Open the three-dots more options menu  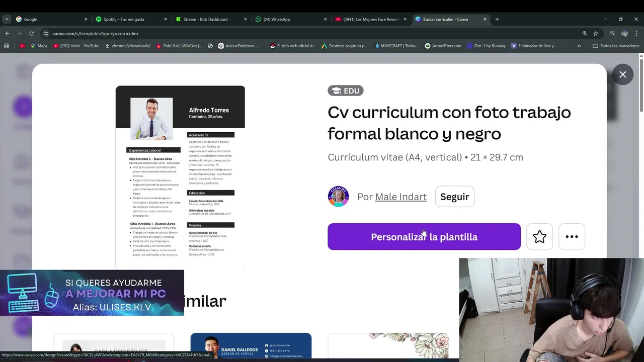coord(572,237)
